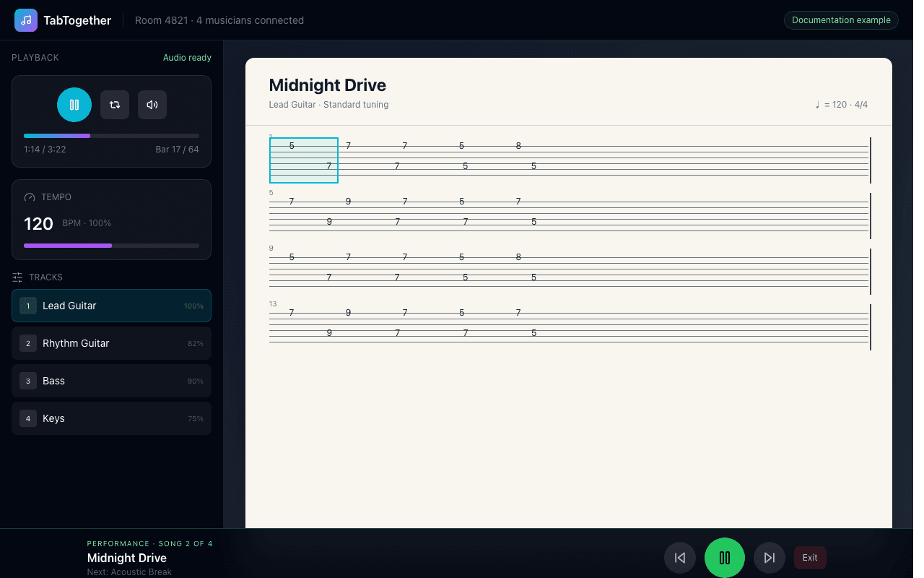Image resolution: width=924 pixels, height=578 pixels.
Task: Select the Lead Guitar track
Action: tap(111, 306)
